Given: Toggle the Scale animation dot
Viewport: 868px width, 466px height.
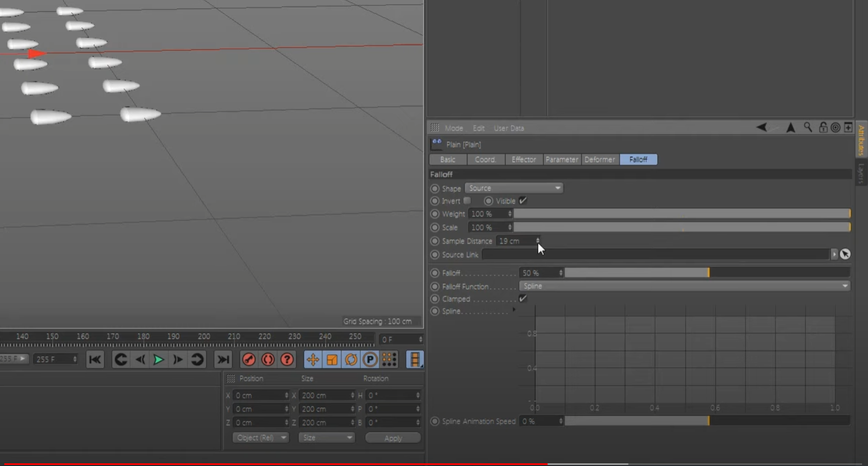Looking at the screenshot, I should [435, 227].
